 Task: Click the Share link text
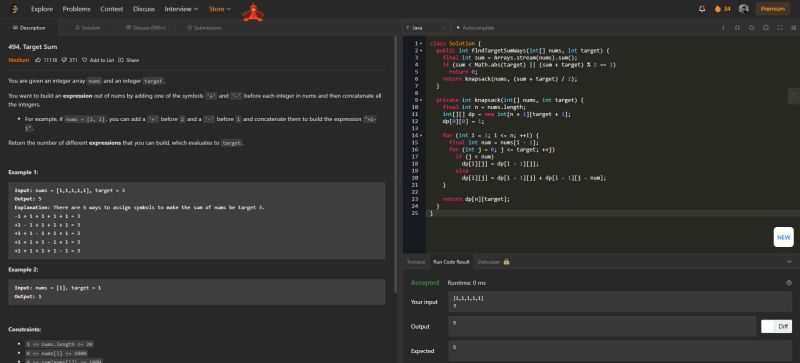(132, 60)
